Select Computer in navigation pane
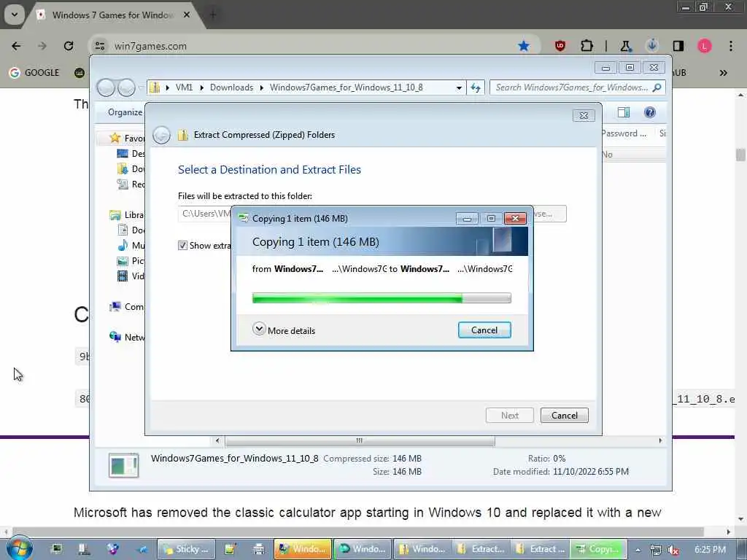 [x=127, y=307]
